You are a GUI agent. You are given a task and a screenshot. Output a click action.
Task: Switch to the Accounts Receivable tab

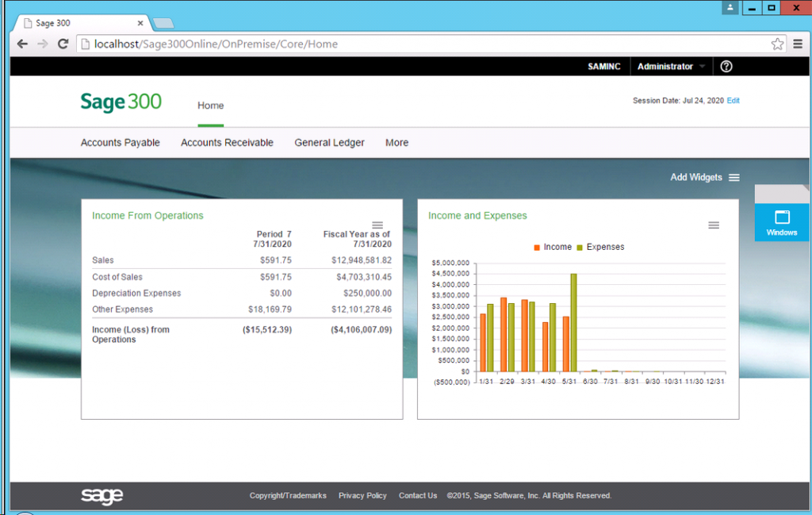pos(227,143)
